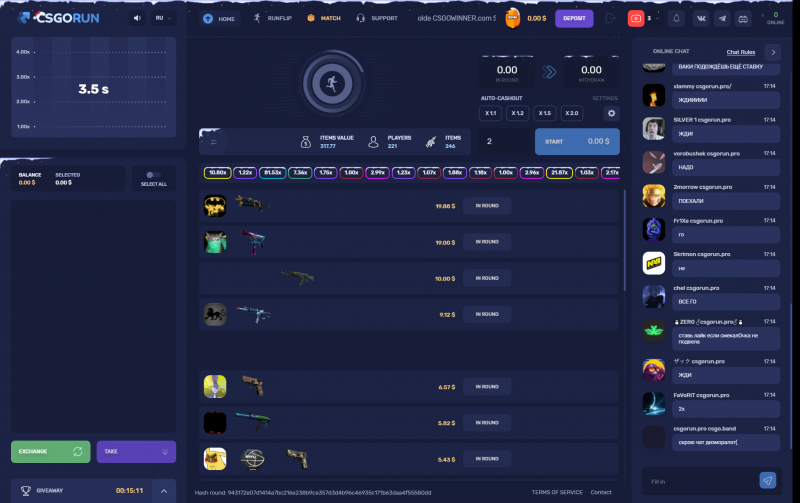Open notifications bell

676,18
